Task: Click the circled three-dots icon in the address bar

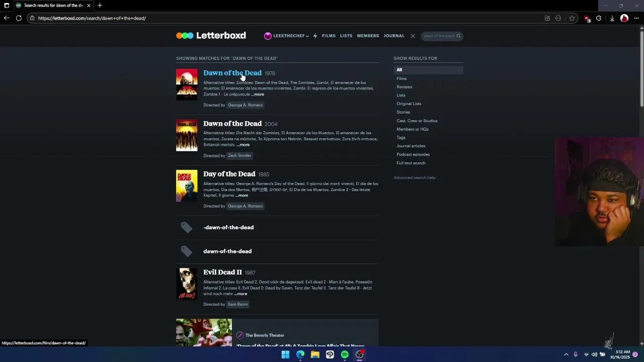Action: [558, 18]
